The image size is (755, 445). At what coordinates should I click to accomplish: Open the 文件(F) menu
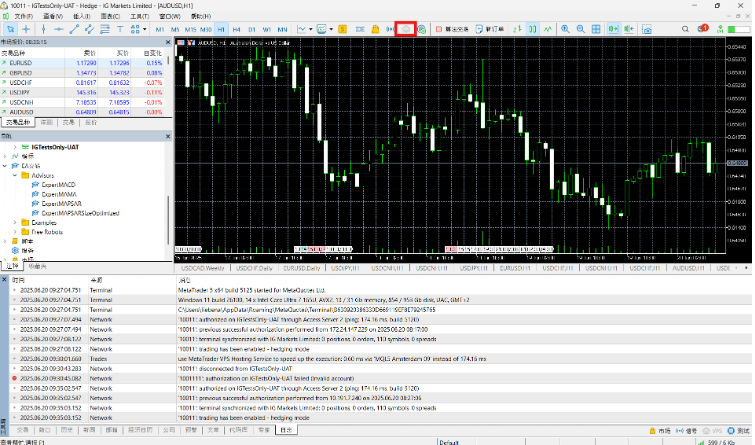click(x=23, y=16)
